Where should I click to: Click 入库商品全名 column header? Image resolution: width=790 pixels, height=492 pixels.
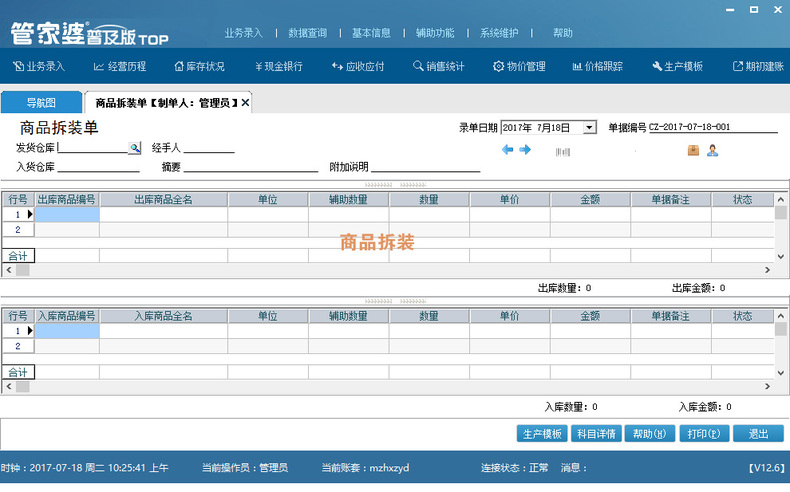pyautogui.click(x=164, y=316)
